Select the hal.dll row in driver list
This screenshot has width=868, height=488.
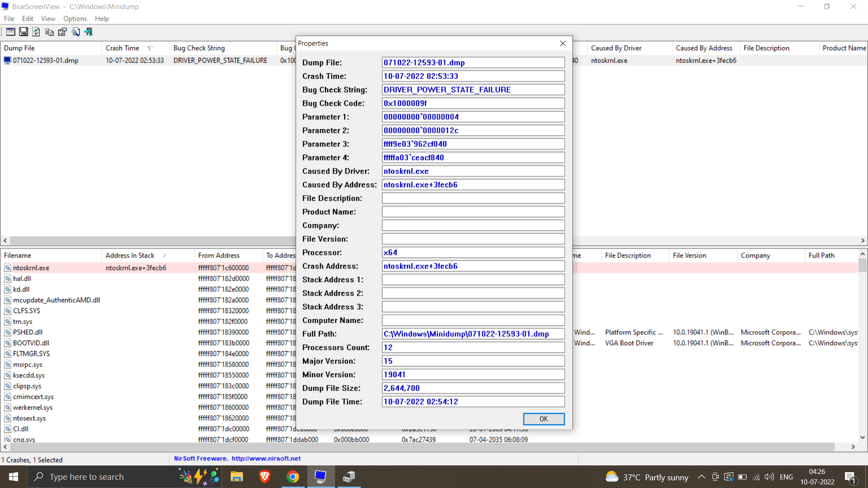[148, 279]
